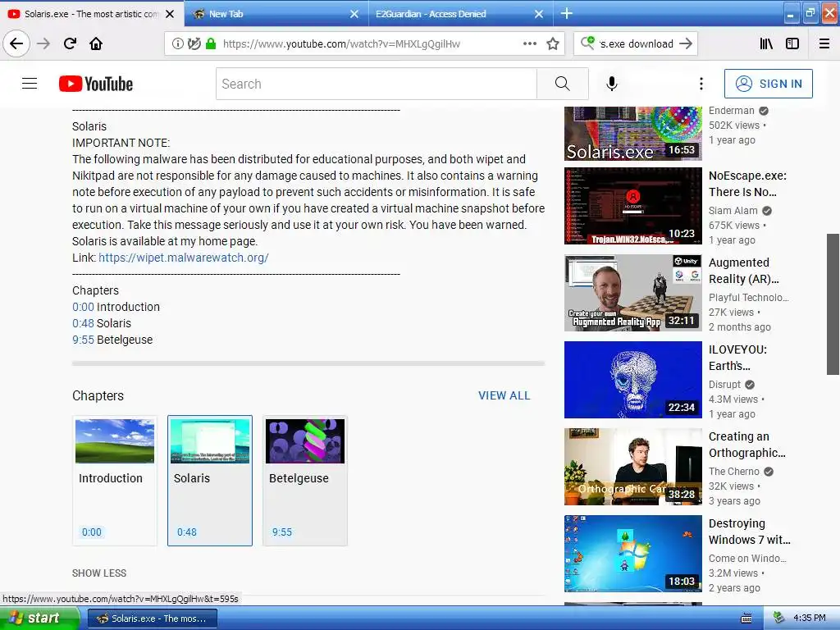840x630 pixels.
Task: Open the ILOVEYOU 22:34 video thumbnail
Action: point(633,379)
